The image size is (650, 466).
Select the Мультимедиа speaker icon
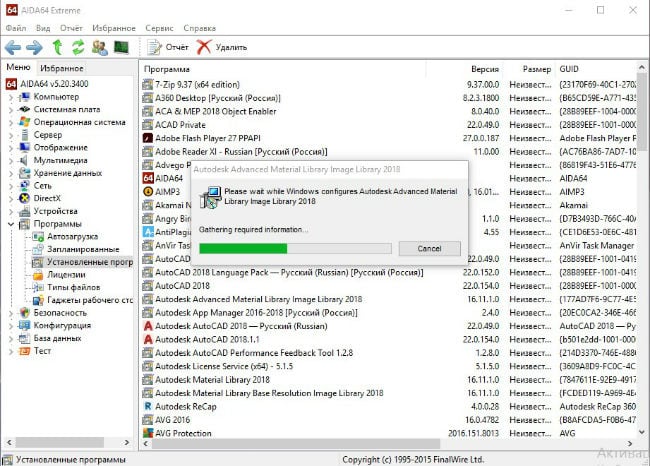[x=24, y=160]
